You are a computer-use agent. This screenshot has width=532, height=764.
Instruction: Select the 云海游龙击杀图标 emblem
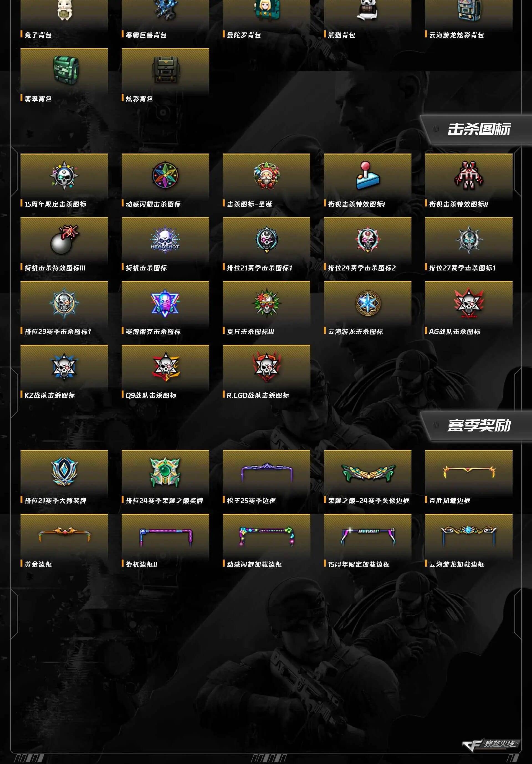tap(368, 303)
